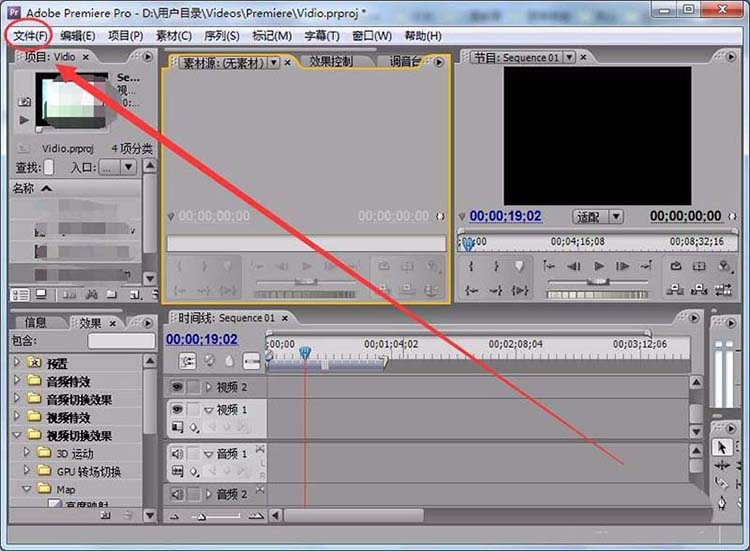This screenshot has height=551, width=750.
Task: Collapse the 视频切换效果 folder
Action: click(17, 435)
